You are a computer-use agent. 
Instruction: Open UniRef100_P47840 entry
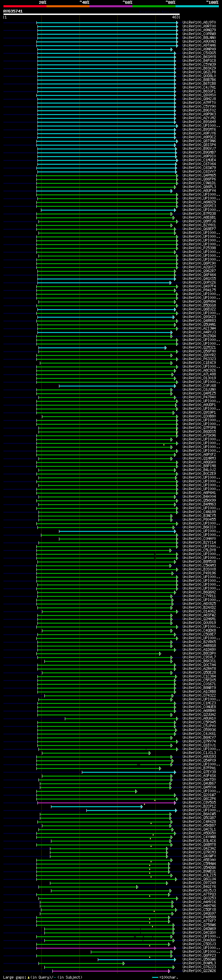(x=199, y=397)
